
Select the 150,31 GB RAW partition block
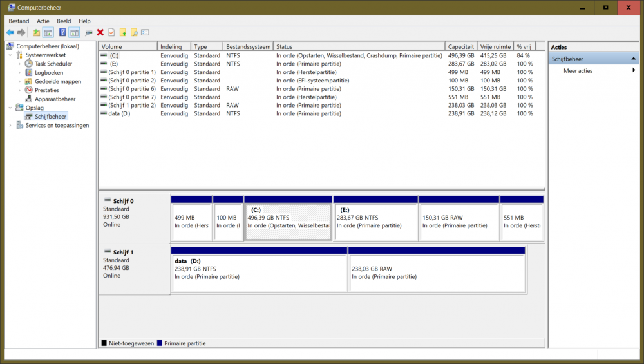click(x=459, y=222)
